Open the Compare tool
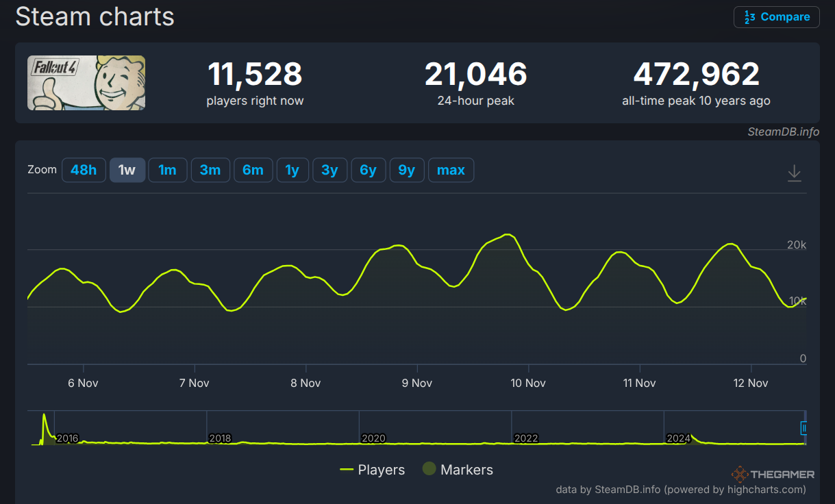This screenshot has width=835, height=504. pyautogui.click(x=776, y=16)
